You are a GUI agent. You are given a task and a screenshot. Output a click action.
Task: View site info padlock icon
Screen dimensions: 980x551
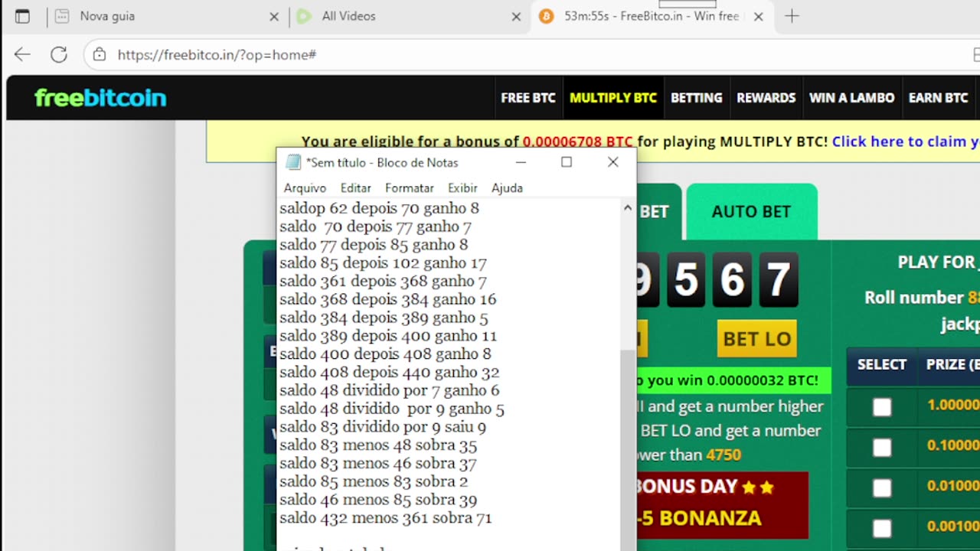[x=99, y=54]
